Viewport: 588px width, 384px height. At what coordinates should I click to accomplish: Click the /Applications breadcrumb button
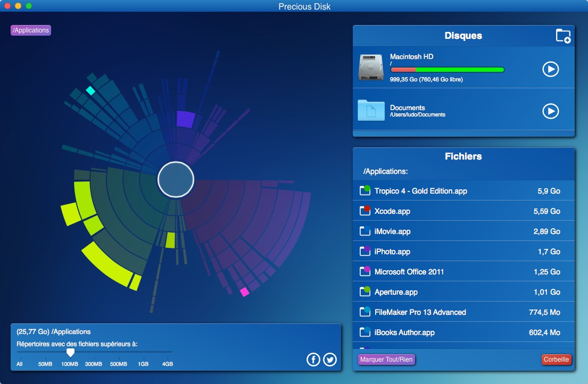[31, 30]
